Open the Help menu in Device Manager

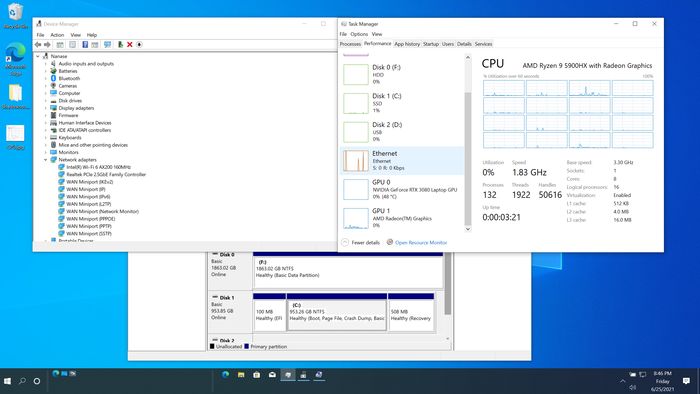(x=92, y=35)
